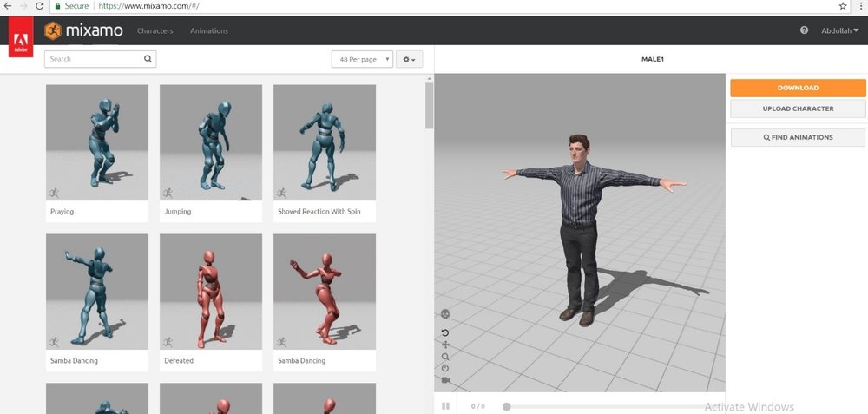Go back in browser history
Screen dimensions: 868x414
coord(7,6)
